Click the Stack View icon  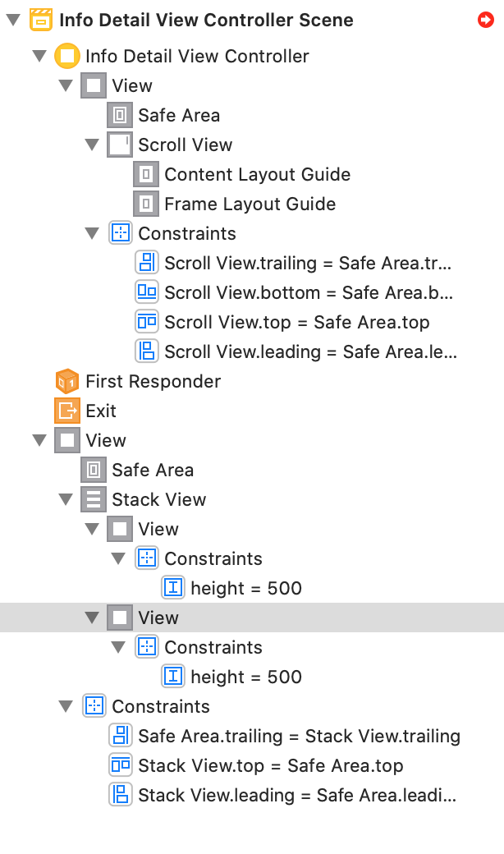93,499
